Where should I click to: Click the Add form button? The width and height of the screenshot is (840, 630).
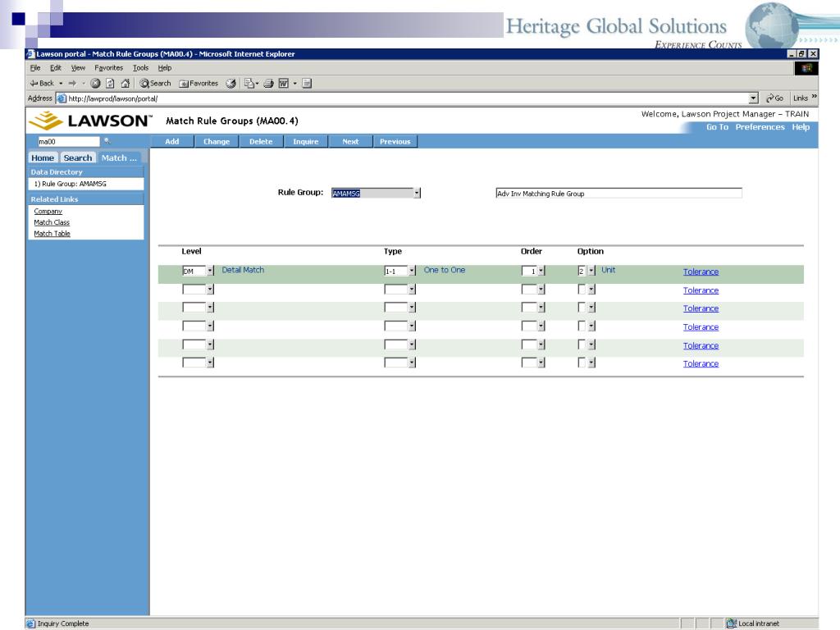[172, 141]
